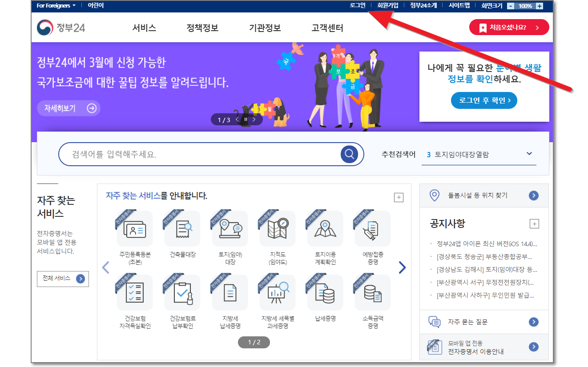Screen dimensions: 588x367
Task: Open notice [부산광역시 서구] 무정전전원장치
Action: tap(485, 282)
